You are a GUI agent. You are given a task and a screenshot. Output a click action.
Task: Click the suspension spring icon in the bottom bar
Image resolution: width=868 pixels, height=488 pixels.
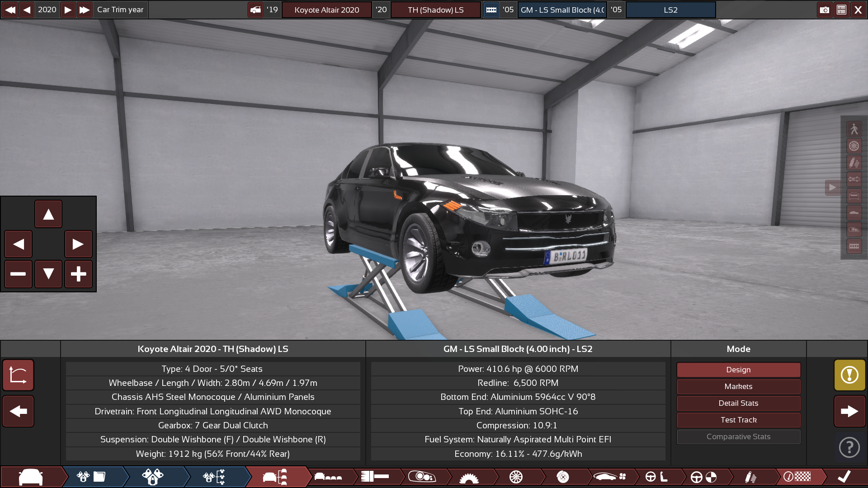click(750, 477)
